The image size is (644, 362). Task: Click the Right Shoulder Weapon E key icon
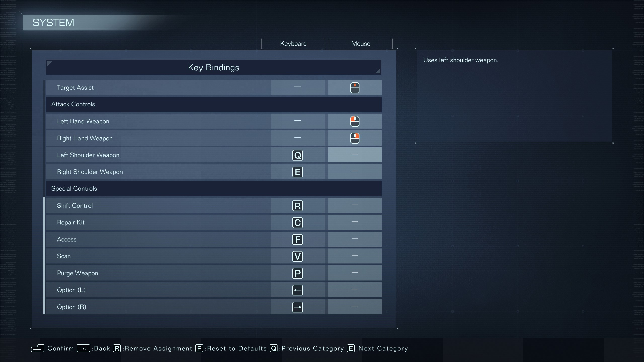click(297, 171)
